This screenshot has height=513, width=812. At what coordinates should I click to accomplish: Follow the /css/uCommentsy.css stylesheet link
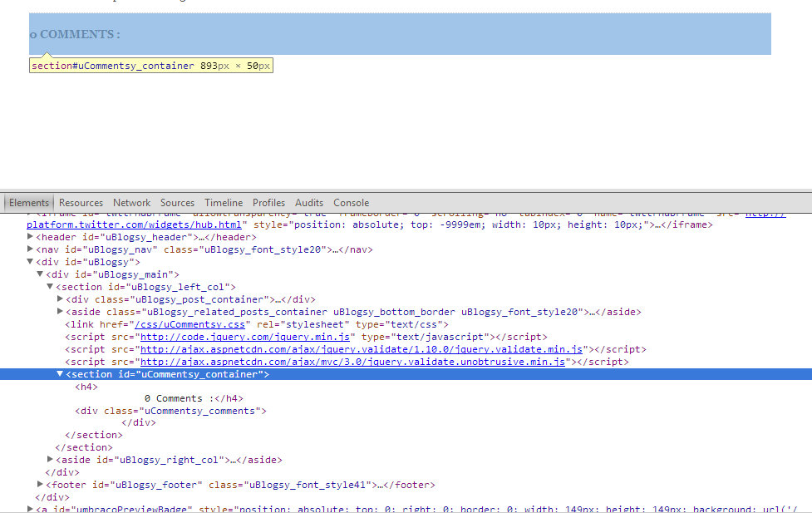(189, 324)
